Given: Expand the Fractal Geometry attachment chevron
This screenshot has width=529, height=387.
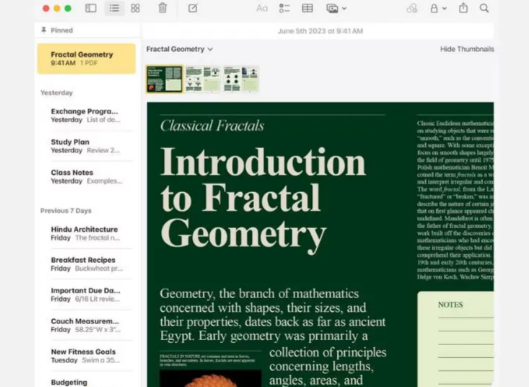Looking at the screenshot, I should pyautogui.click(x=210, y=49).
